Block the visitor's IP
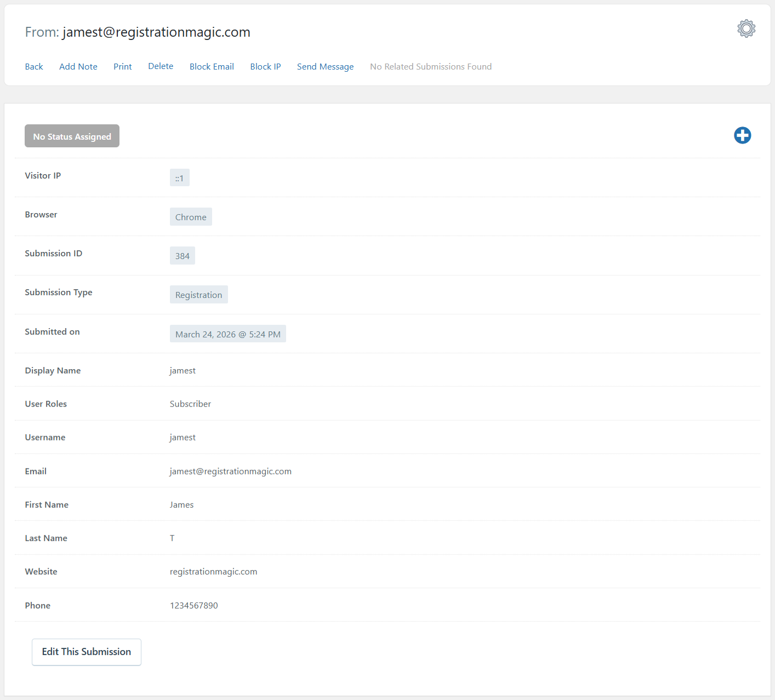Viewport: 775px width, 700px height. pyautogui.click(x=265, y=67)
